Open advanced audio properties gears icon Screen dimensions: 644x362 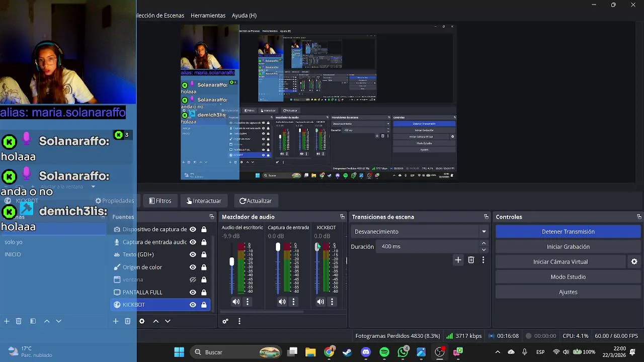point(225,321)
